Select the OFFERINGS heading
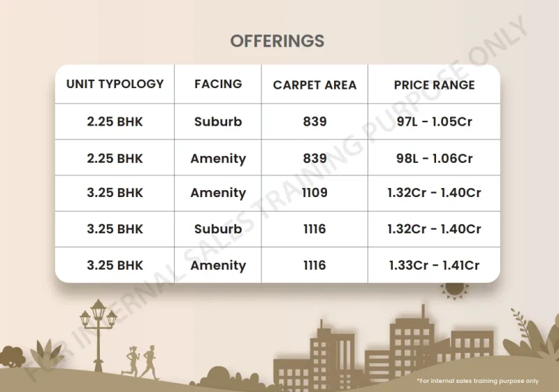Image resolution: width=559 pixels, height=392 pixels. (x=277, y=41)
